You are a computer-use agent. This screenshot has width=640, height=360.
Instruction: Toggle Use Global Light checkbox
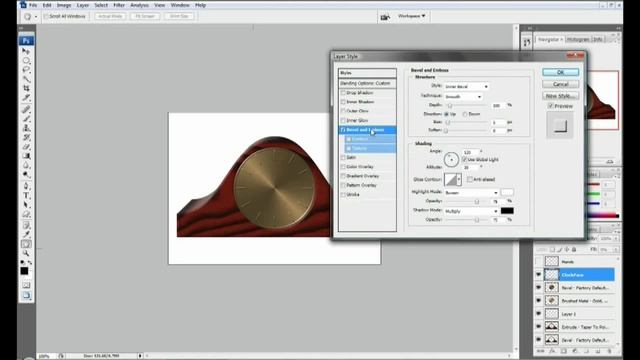click(464, 160)
